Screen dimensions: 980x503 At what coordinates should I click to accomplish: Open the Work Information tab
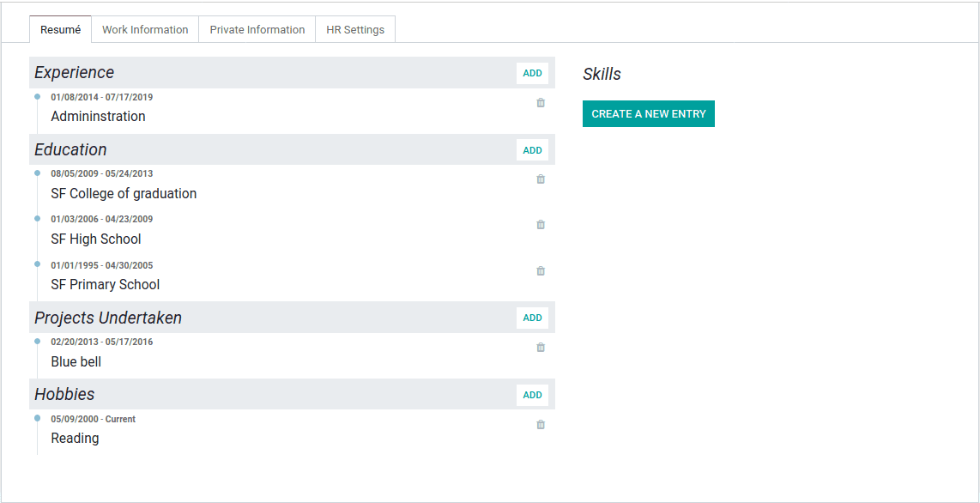145,29
